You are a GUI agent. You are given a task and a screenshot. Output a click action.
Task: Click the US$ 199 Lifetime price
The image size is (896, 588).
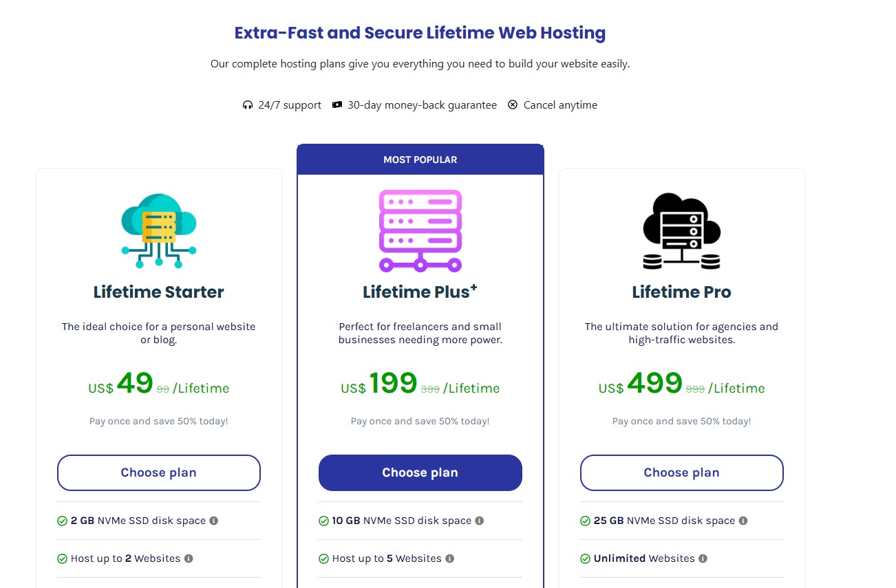click(420, 385)
